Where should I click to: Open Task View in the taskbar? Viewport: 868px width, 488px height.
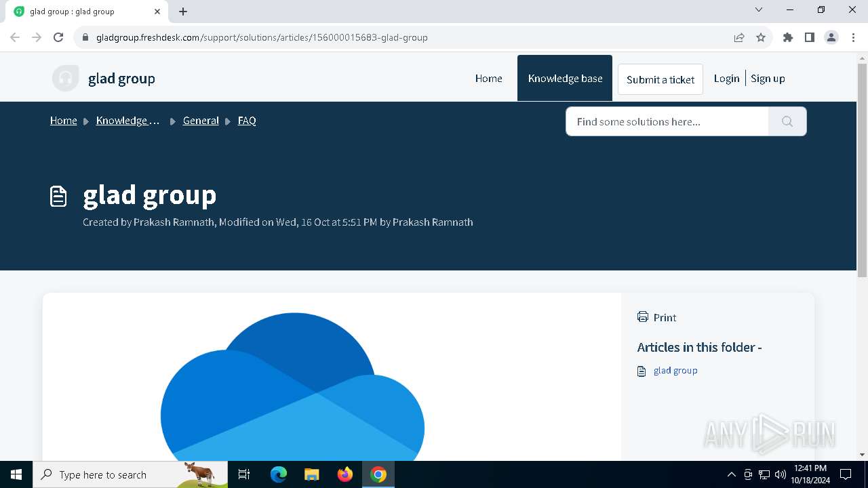pyautogui.click(x=244, y=474)
